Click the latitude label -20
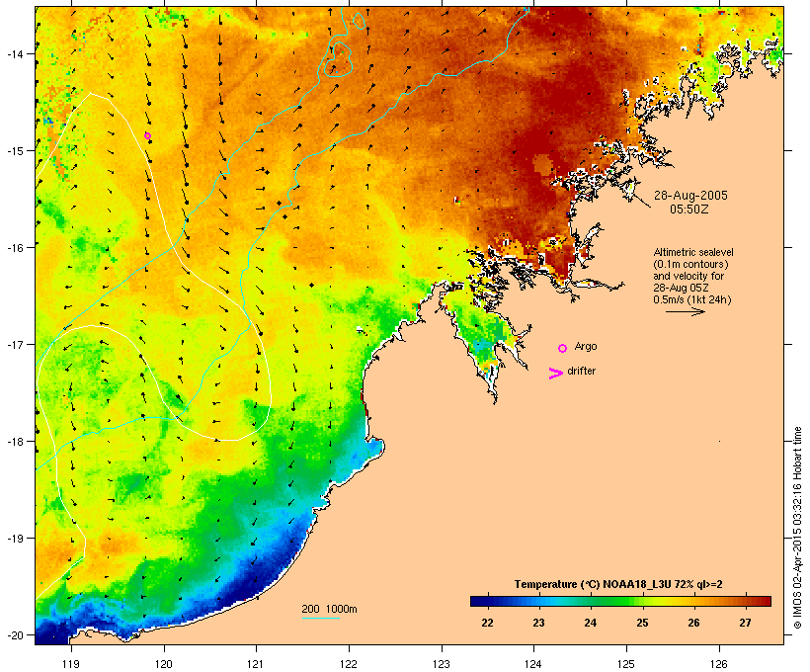This screenshot has height=672, width=810. 14,634
